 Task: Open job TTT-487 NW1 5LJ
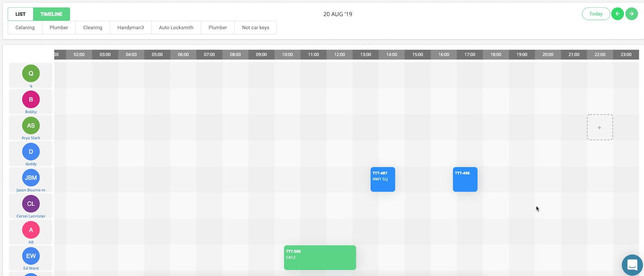(x=383, y=179)
